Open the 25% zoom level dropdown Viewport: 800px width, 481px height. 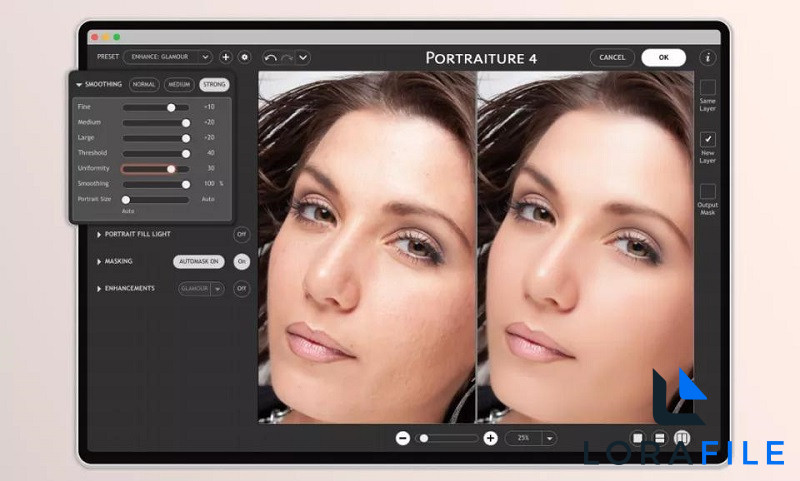(530, 438)
